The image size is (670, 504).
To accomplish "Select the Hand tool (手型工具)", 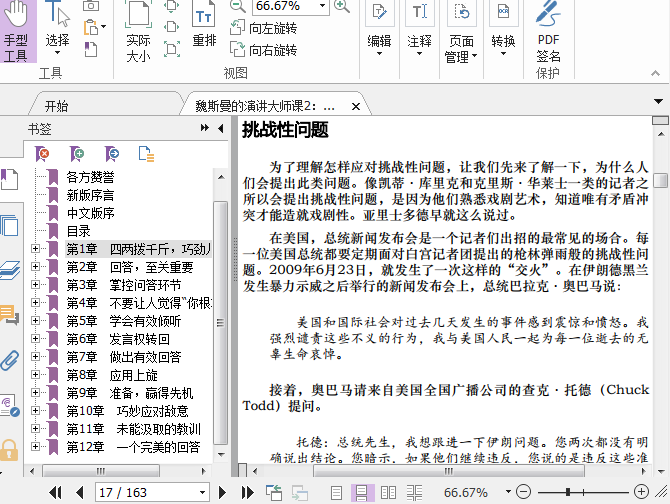I will coord(17,32).
